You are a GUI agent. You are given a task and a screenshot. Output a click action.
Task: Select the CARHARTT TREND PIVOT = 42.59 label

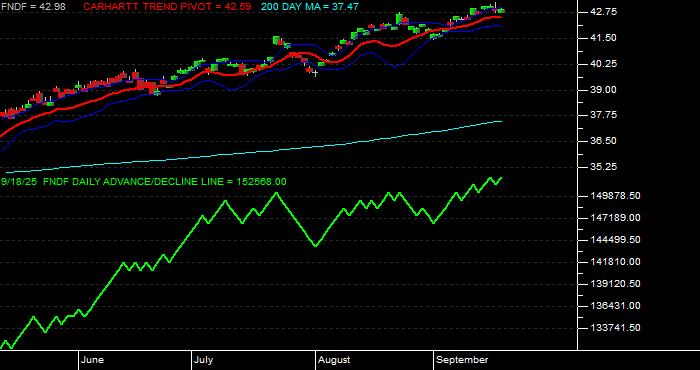167,7
